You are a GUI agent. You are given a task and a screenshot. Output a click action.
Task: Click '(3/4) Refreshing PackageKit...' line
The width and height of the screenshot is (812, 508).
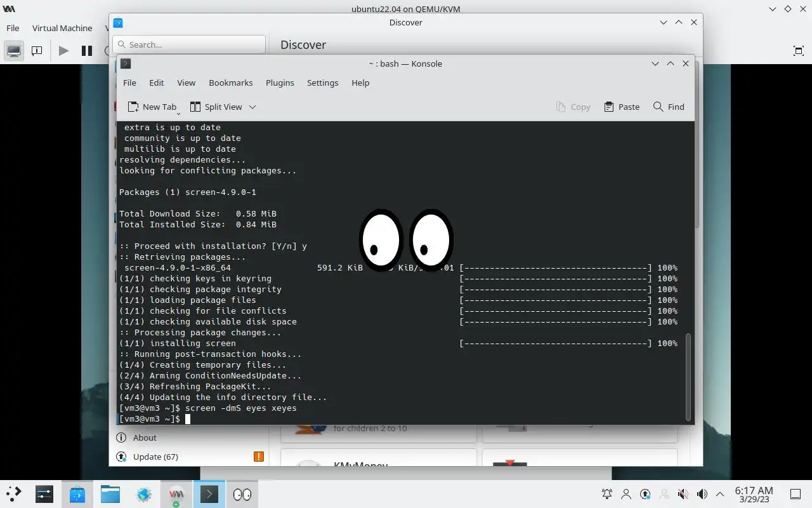point(195,386)
